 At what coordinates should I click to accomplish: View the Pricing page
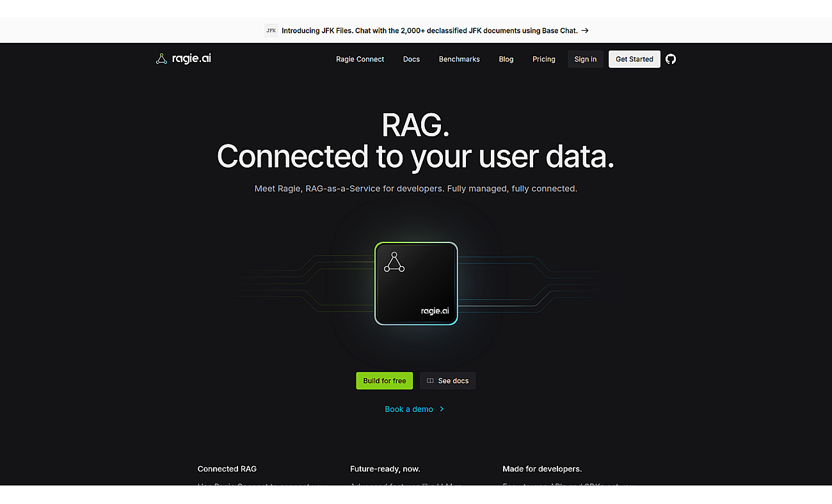[544, 59]
